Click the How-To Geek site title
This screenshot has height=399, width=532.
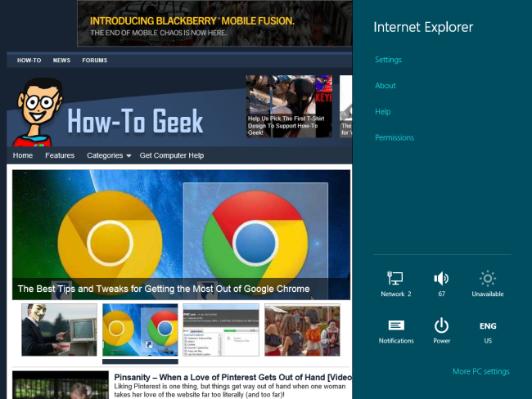135,121
